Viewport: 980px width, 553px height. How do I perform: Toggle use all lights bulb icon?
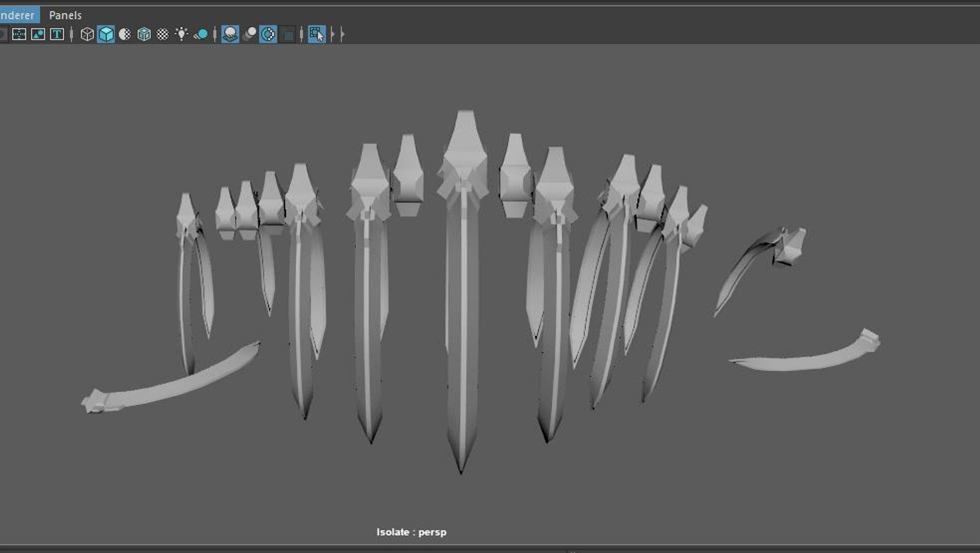(182, 34)
